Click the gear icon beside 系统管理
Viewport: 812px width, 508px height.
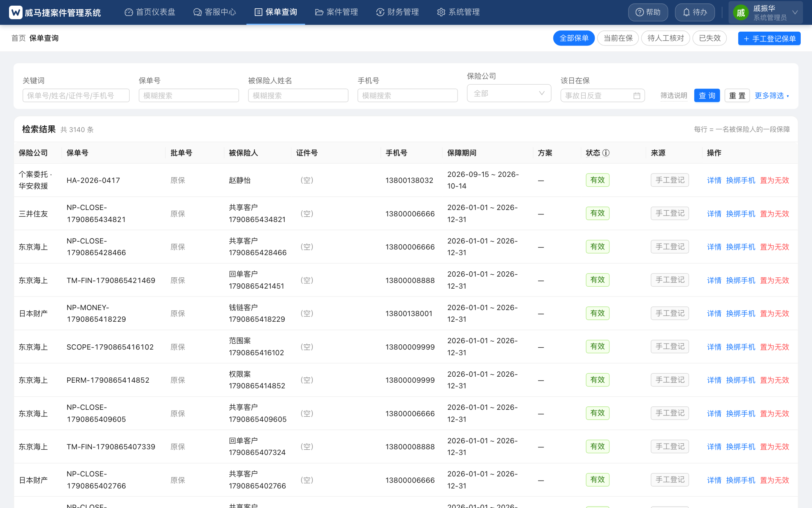point(441,12)
